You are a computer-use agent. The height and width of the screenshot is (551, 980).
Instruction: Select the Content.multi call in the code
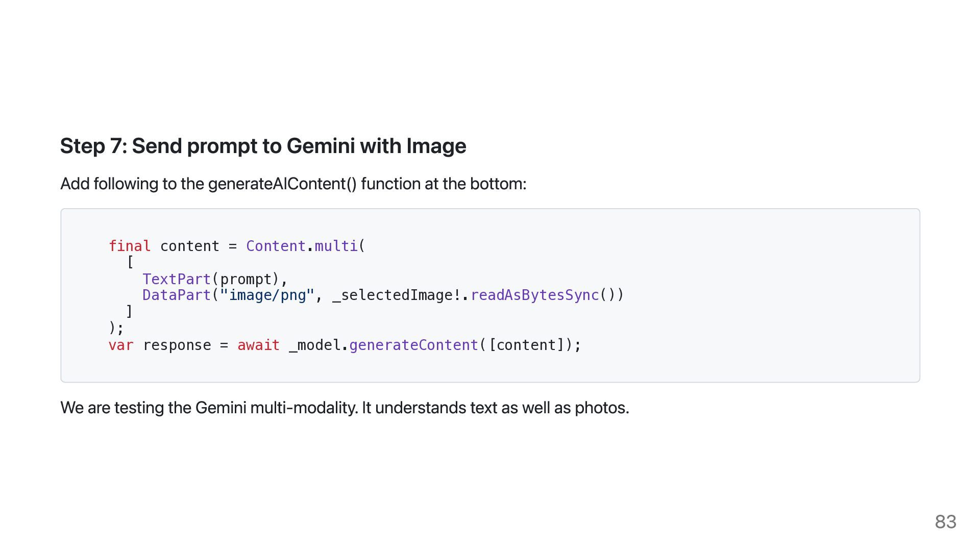pyautogui.click(x=306, y=246)
